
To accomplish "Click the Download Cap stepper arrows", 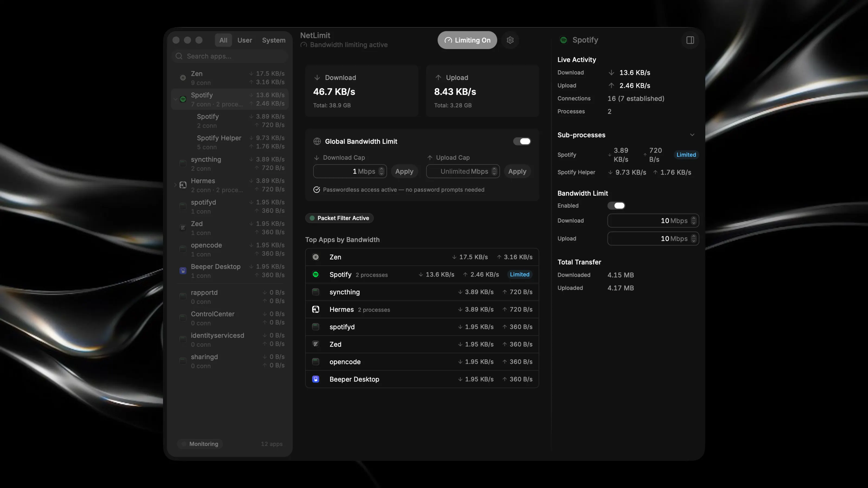I will coord(381,171).
